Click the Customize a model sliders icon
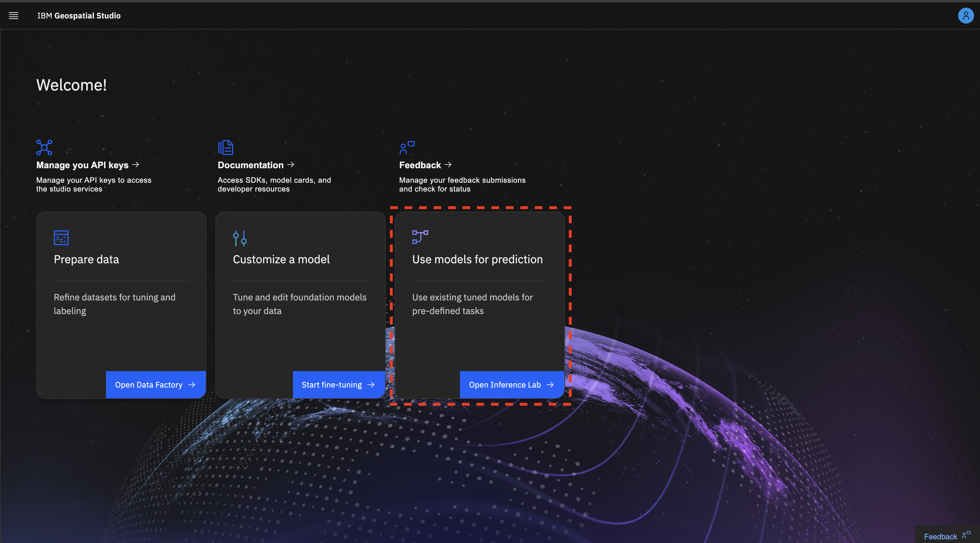Screen dimensions: 980x543 pos(240,238)
